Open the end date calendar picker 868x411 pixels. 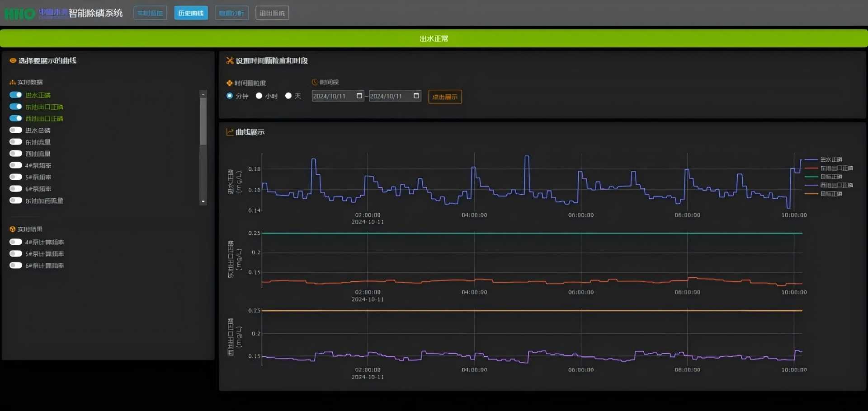416,96
